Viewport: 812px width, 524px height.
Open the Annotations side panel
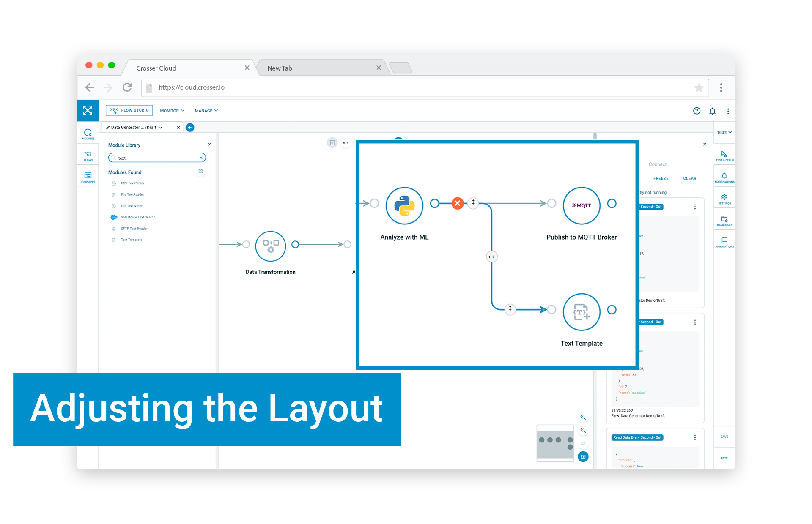(x=724, y=242)
